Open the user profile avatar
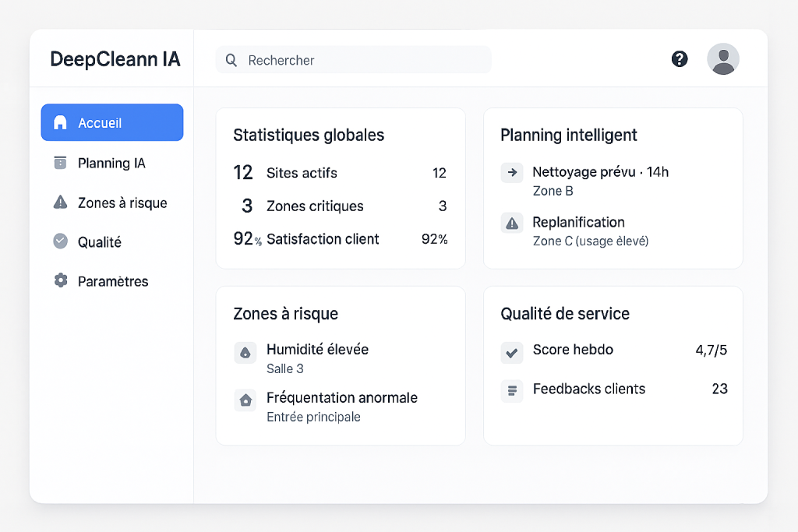The image size is (798, 532). pos(723,59)
